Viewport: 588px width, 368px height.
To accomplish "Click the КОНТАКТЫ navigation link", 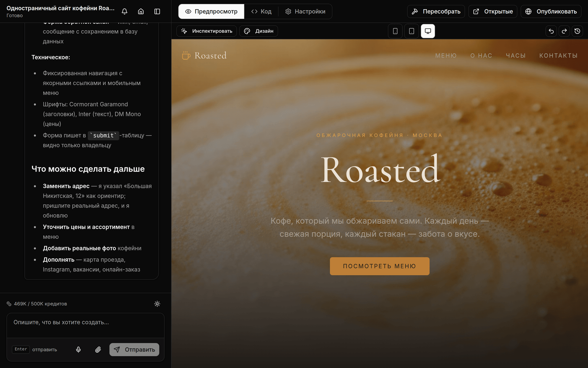I will pos(558,56).
